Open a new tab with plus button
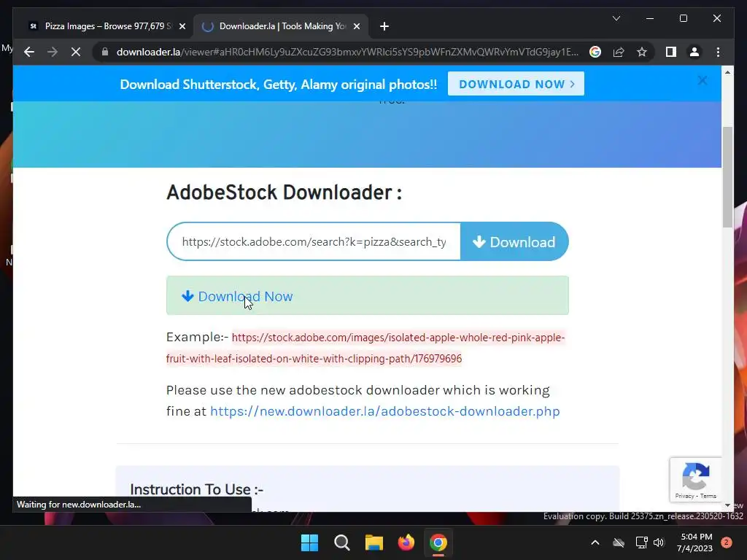The height and width of the screenshot is (560, 747). point(384,26)
